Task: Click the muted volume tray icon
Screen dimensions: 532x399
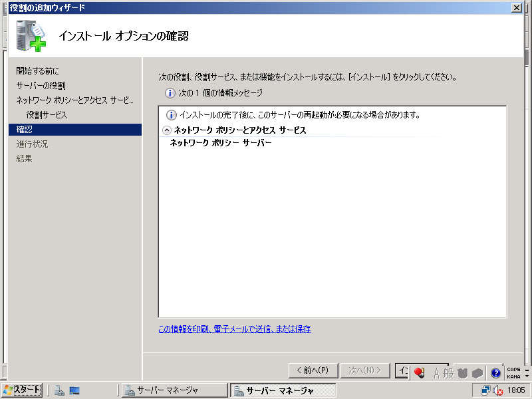Action: click(497, 390)
